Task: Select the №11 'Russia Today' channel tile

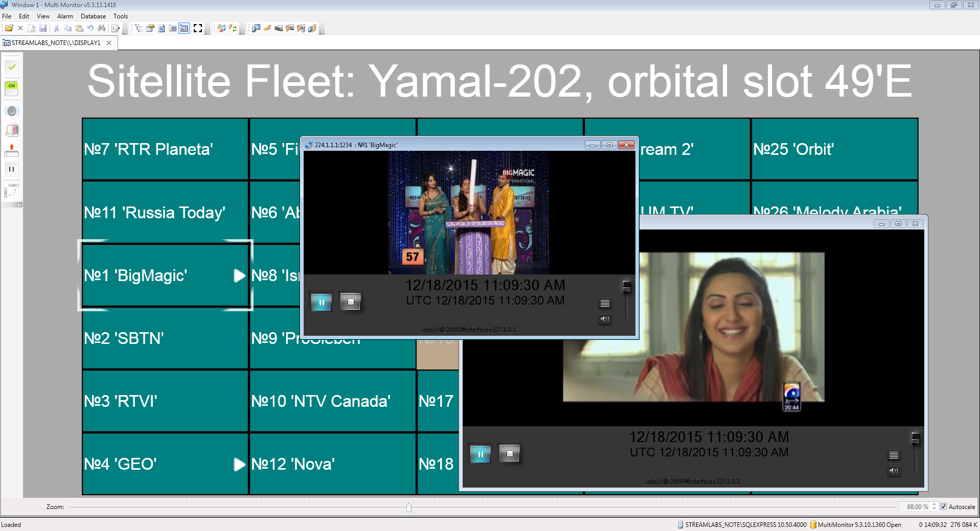Action: (165, 212)
